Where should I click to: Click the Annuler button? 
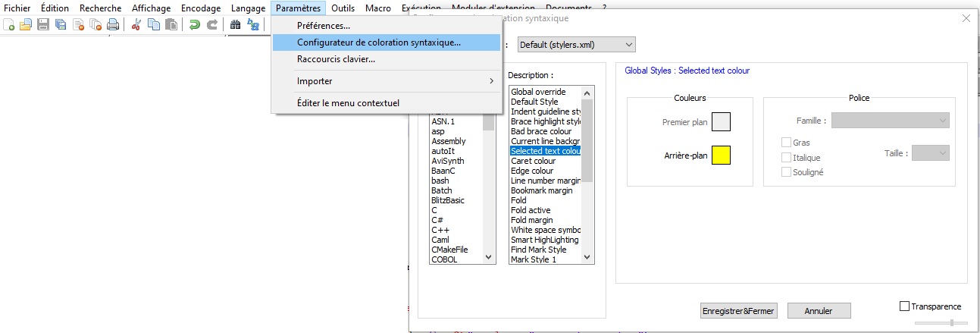pos(819,310)
